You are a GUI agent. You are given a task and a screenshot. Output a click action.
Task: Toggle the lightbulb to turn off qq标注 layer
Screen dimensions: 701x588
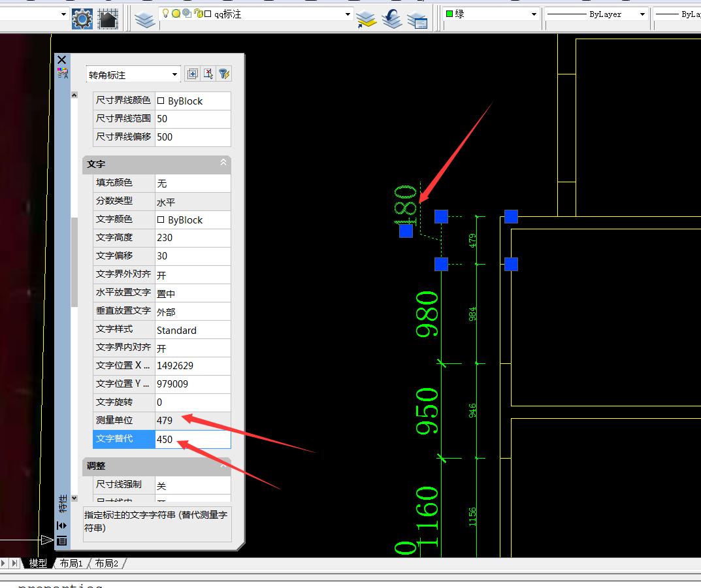click(166, 14)
